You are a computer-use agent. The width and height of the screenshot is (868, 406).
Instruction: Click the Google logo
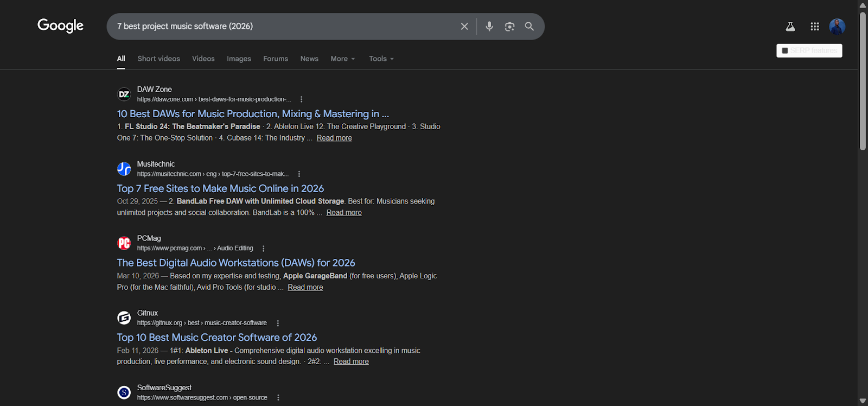click(x=60, y=26)
